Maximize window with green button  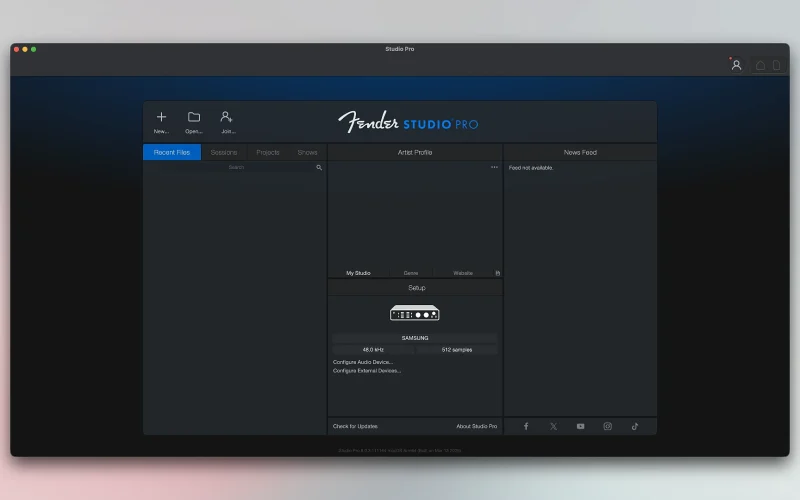click(33, 49)
